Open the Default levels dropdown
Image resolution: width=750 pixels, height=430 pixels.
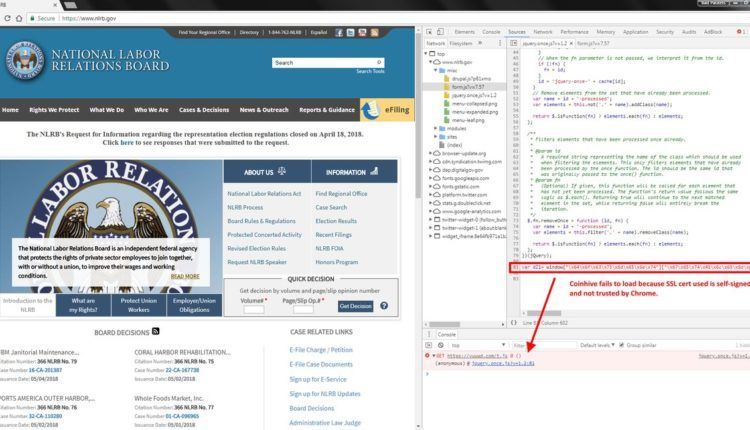pos(598,345)
